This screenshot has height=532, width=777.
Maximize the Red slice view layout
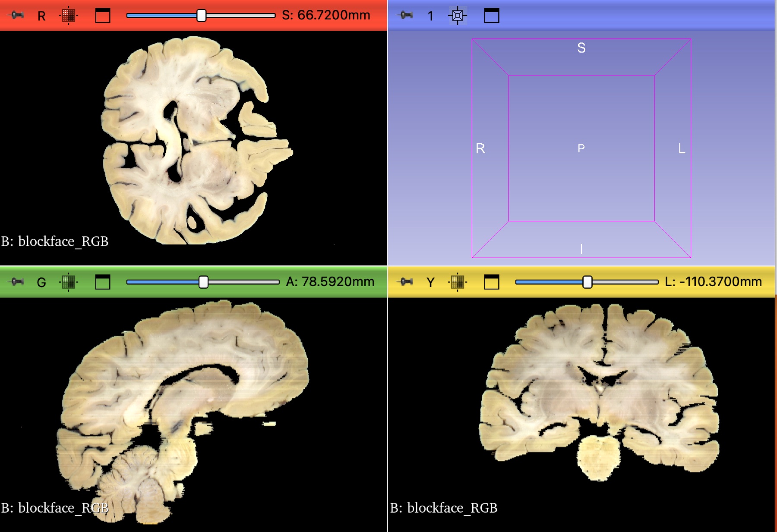(102, 16)
